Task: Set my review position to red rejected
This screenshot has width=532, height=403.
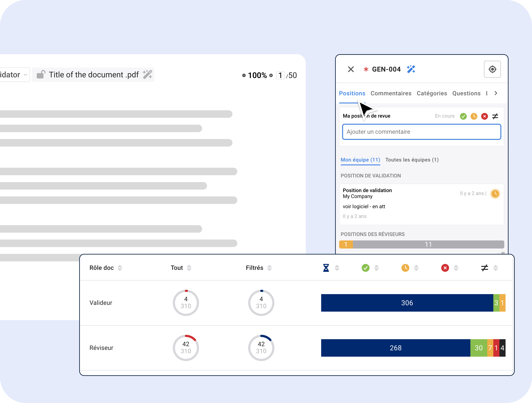Action: click(x=484, y=116)
